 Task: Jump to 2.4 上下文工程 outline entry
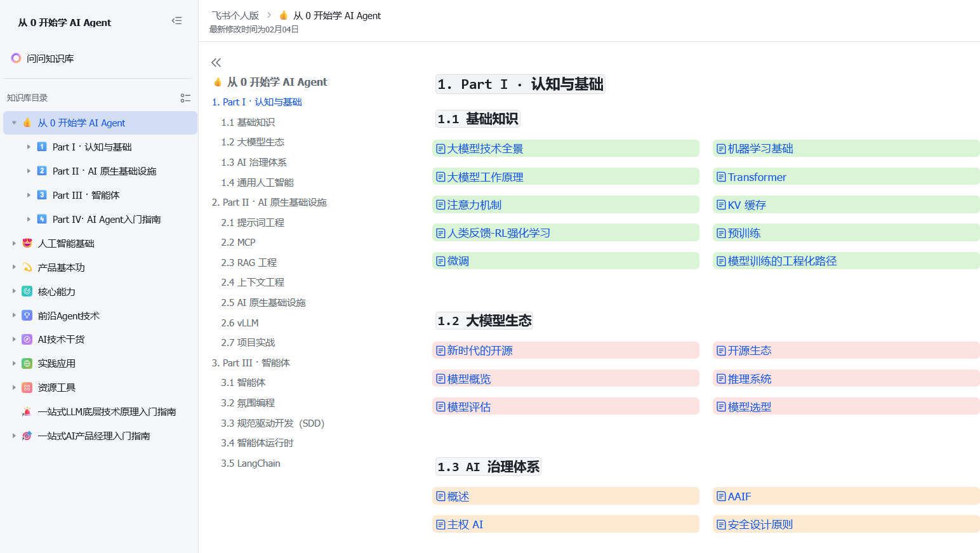(253, 283)
